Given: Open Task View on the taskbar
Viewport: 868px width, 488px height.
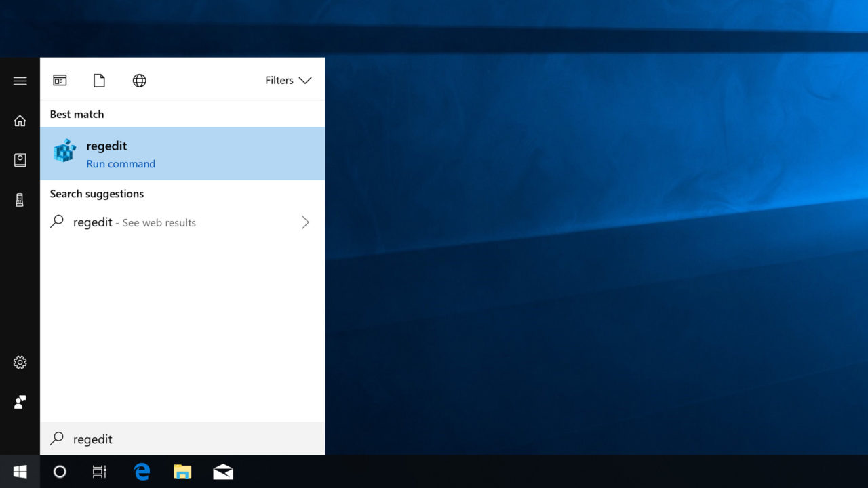Looking at the screenshot, I should (x=100, y=472).
